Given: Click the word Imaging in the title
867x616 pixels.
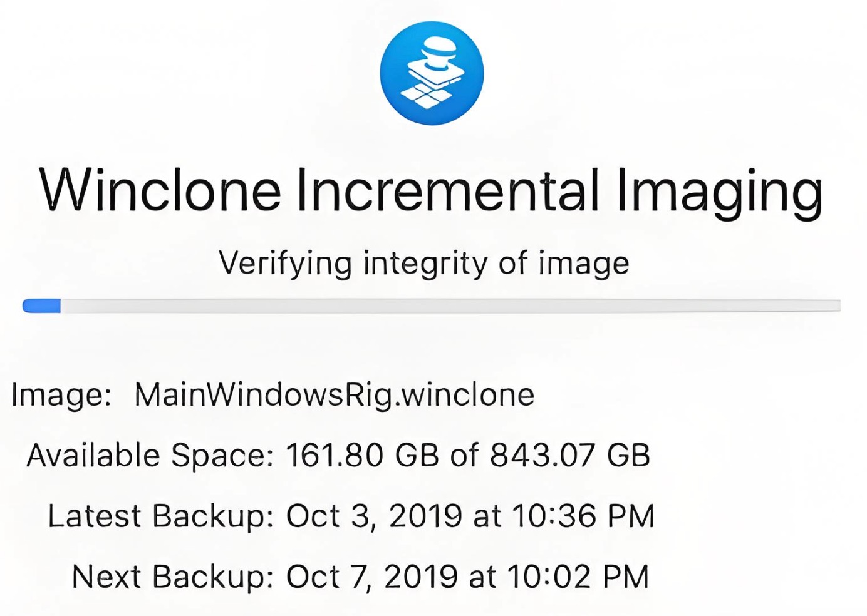Looking at the screenshot, I should coord(720,193).
